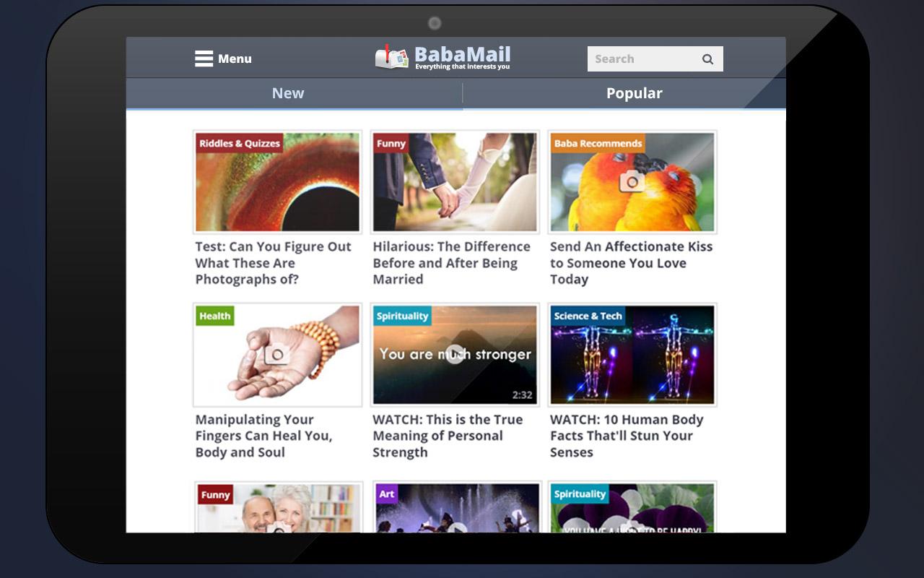Play the 'You are much stronger' video
924x578 pixels.
pyautogui.click(x=454, y=354)
